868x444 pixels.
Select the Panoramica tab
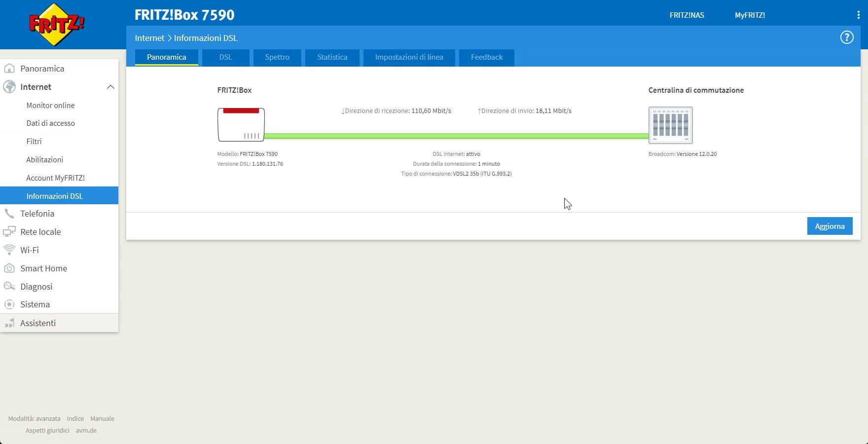[x=167, y=57]
